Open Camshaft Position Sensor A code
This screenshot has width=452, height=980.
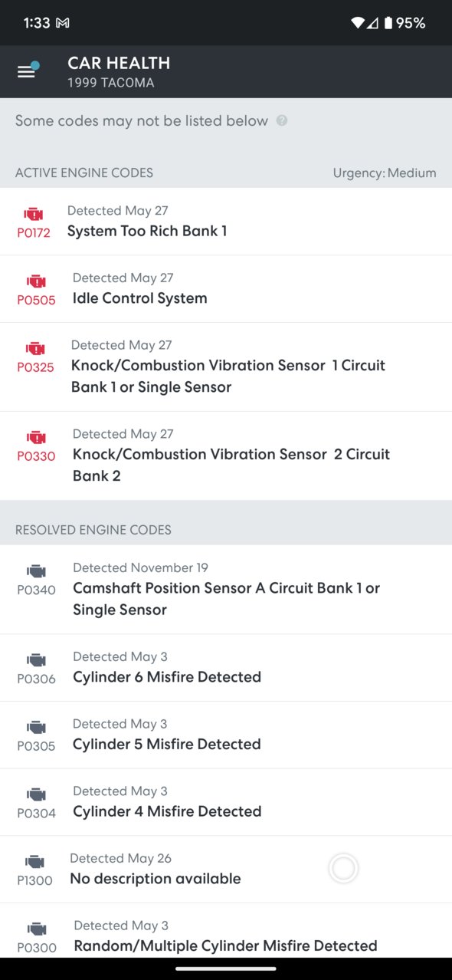tap(226, 590)
